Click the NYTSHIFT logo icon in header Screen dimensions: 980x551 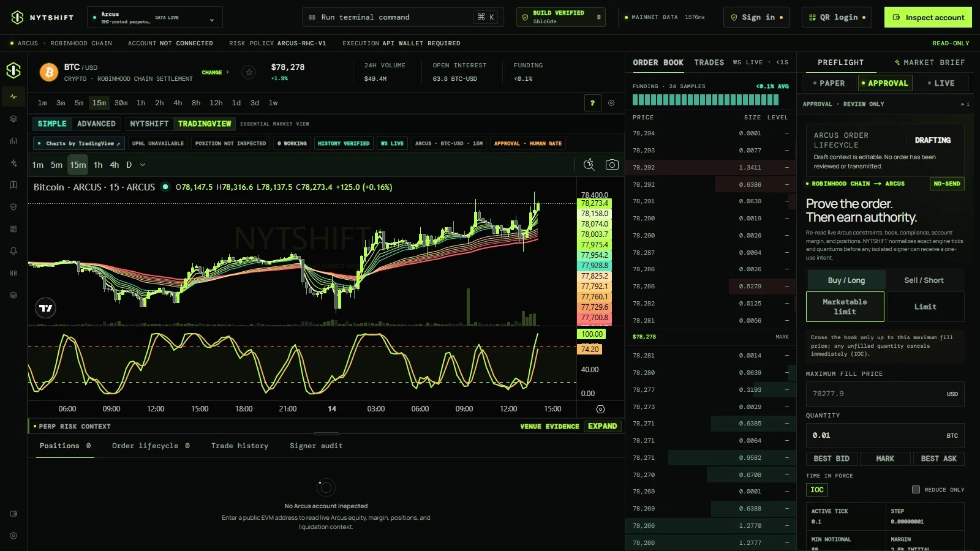[x=17, y=17]
